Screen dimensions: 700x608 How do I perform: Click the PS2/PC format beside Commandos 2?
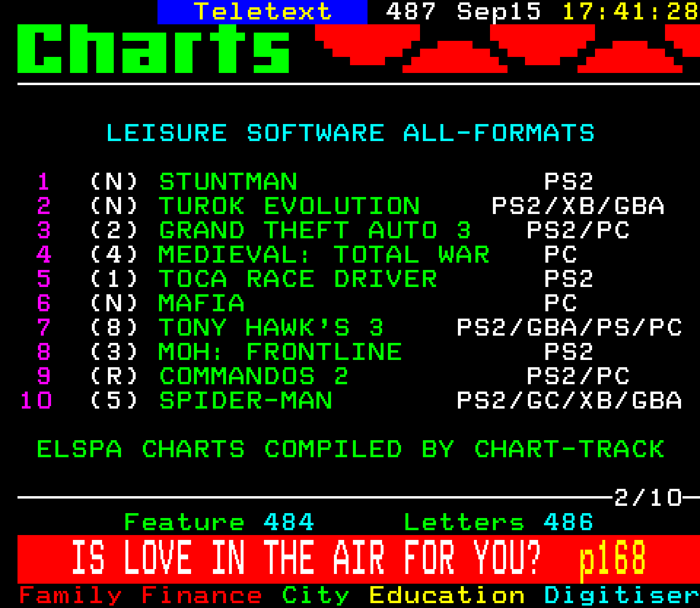tap(578, 376)
